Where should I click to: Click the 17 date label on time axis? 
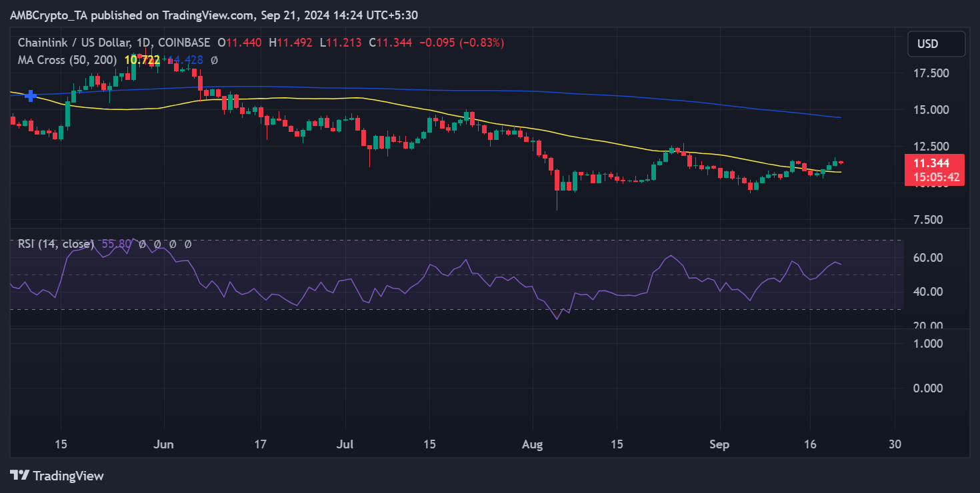(261, 444)
